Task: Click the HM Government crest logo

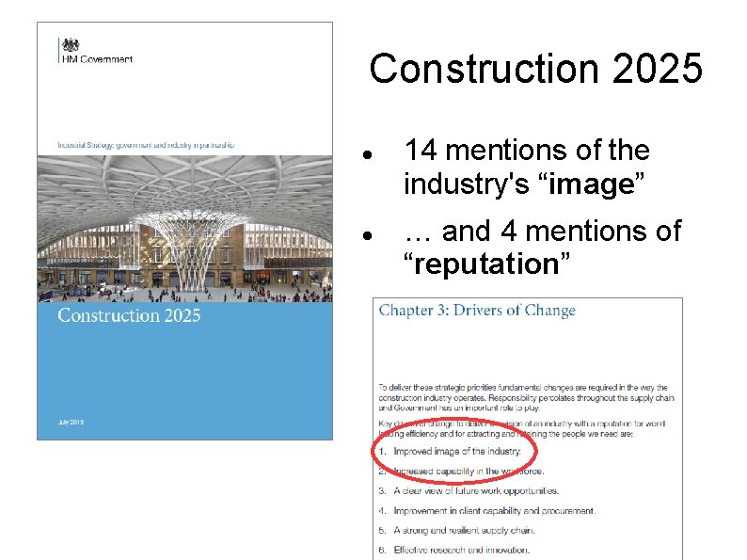Action: point(71,45)
